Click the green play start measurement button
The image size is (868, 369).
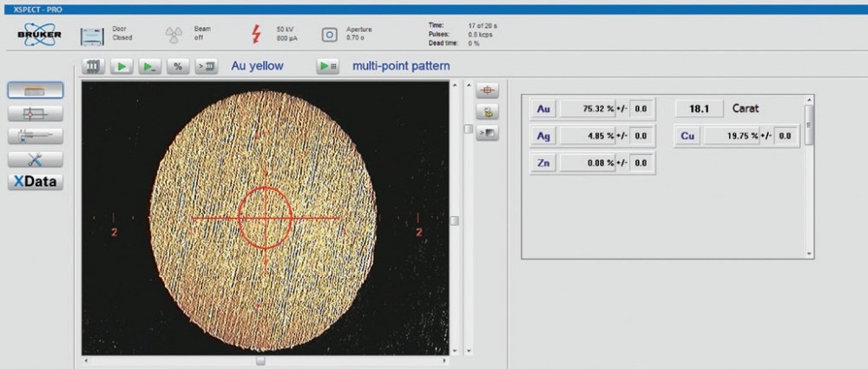point(122,66)
